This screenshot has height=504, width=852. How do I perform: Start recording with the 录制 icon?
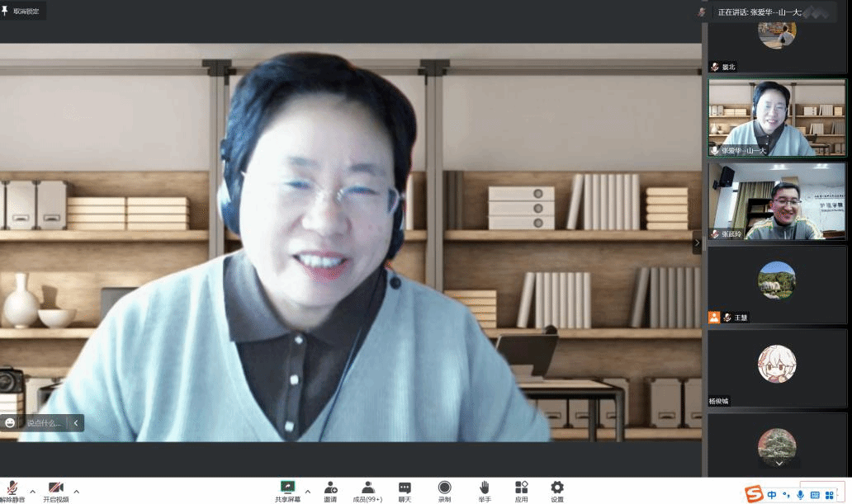click(444, 488)
